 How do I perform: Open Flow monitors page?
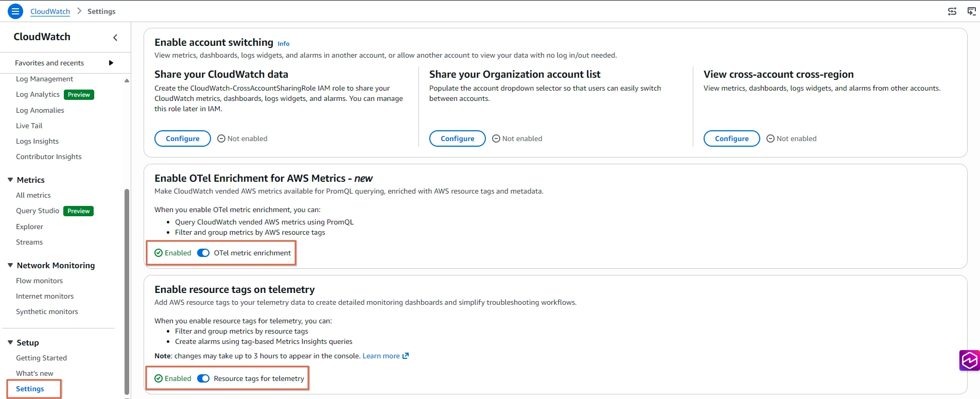[x=39, y=281]
